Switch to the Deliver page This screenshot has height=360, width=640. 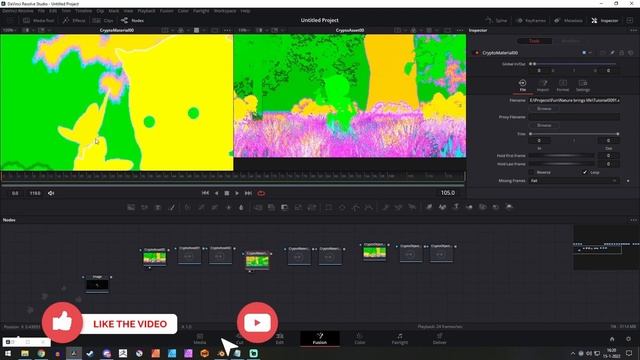click(x=440, y=338)
